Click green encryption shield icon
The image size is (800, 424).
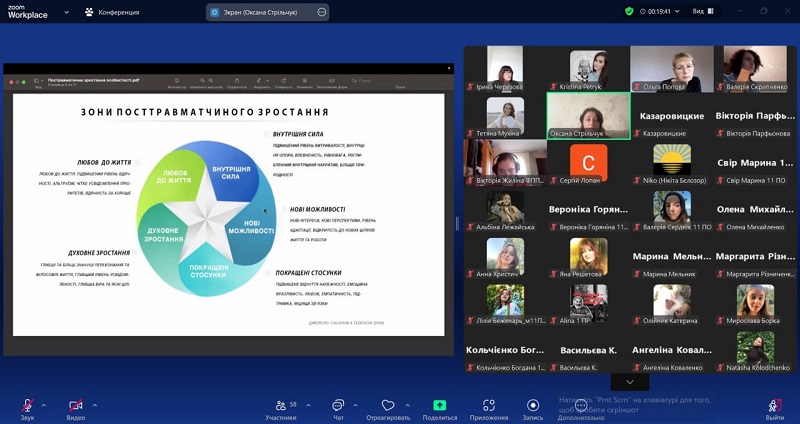pos(629,11)
